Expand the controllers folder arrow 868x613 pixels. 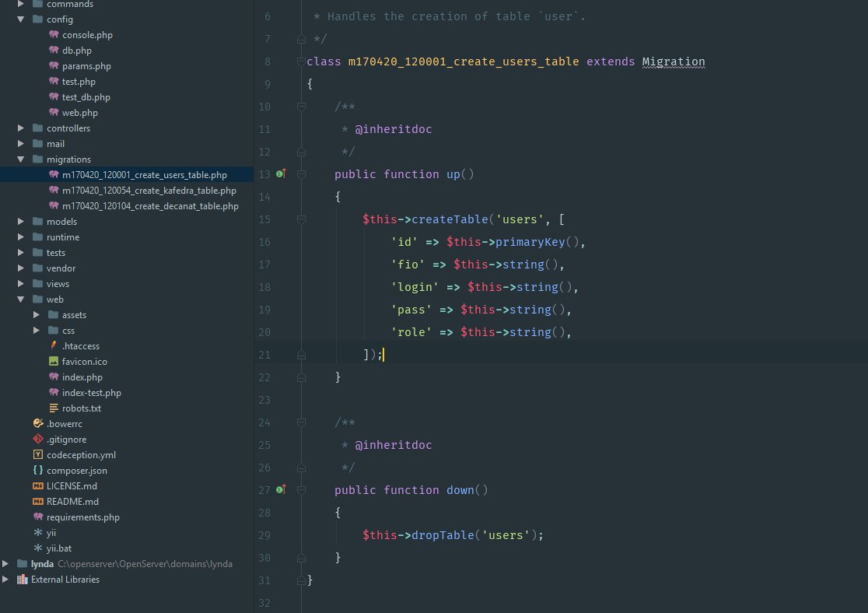[x=20, y=128]
